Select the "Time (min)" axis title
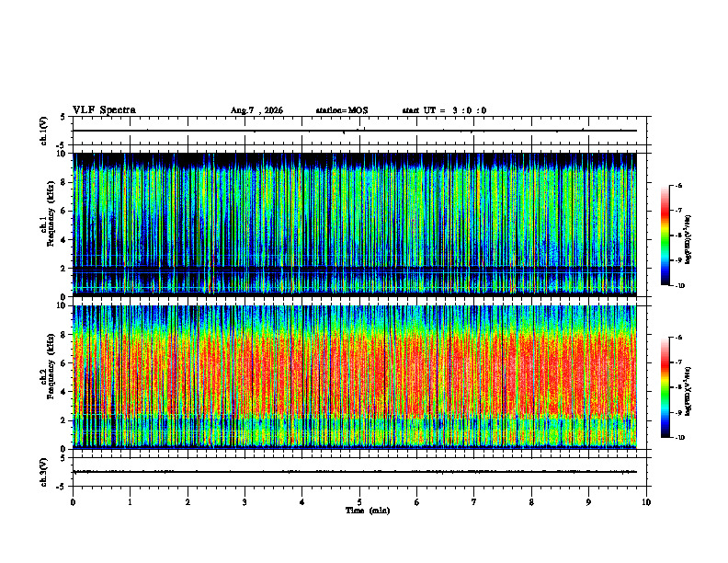Image resolution: width=728 pixels, height=563 pixels. (368, 511)
